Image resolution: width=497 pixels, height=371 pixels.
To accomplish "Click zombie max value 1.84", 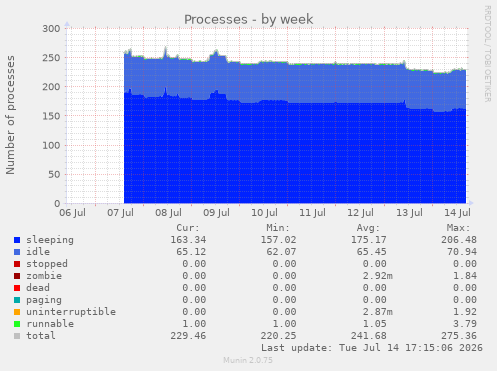I will coord(465,276).
